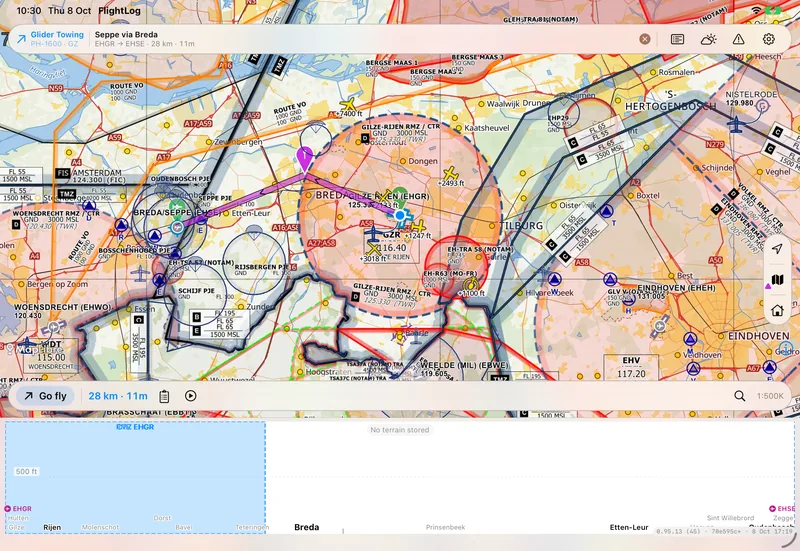
Task: Select the WOENSDRECHT (EHWO) 120.430 label
Action: [62, 311]
